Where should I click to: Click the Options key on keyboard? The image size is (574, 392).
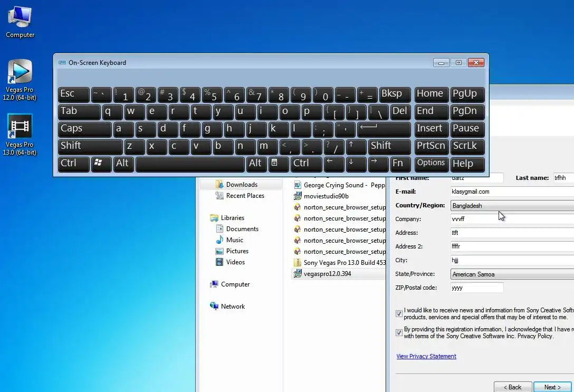pyautogui.click(x=431, y=164)
